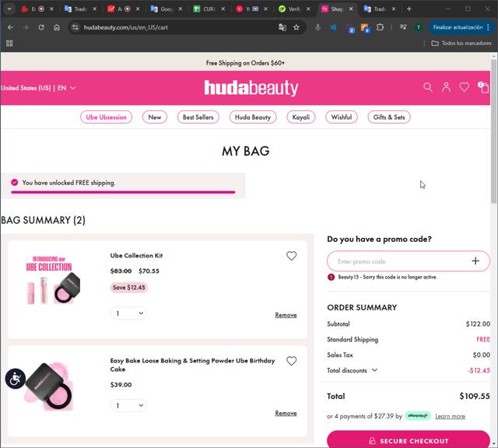Click the address bar URL

126,27
